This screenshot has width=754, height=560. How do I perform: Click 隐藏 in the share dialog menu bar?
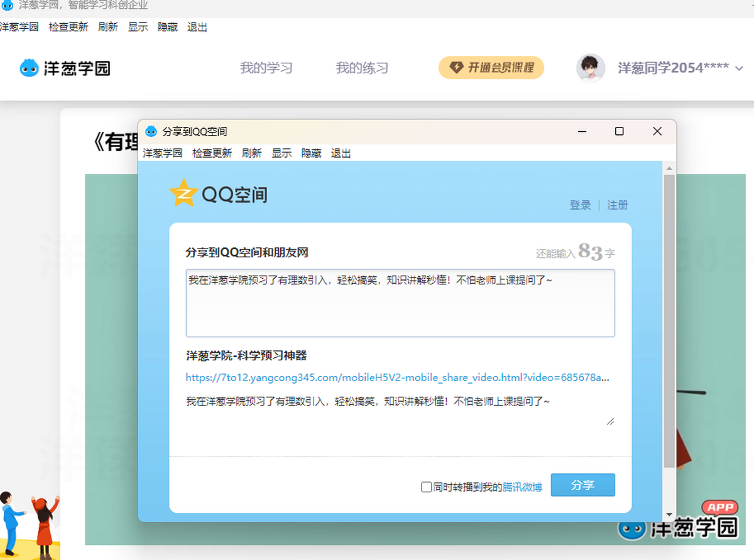point(311,153)
